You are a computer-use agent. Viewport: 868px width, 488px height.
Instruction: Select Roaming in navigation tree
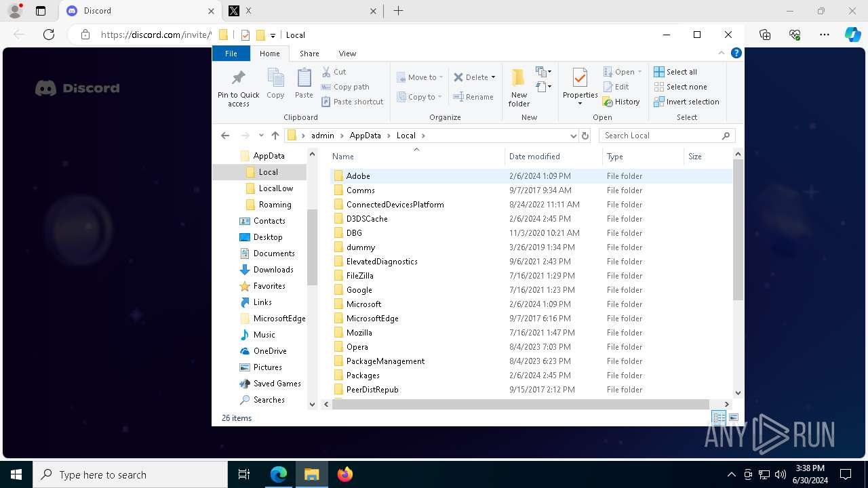(x=275, y=205)
